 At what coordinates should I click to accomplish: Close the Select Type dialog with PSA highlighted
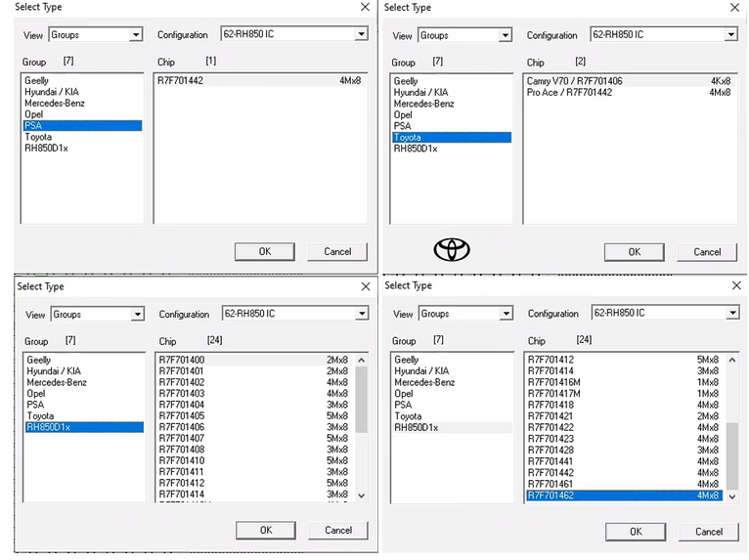pyautogui.click(x=365, y=8)
